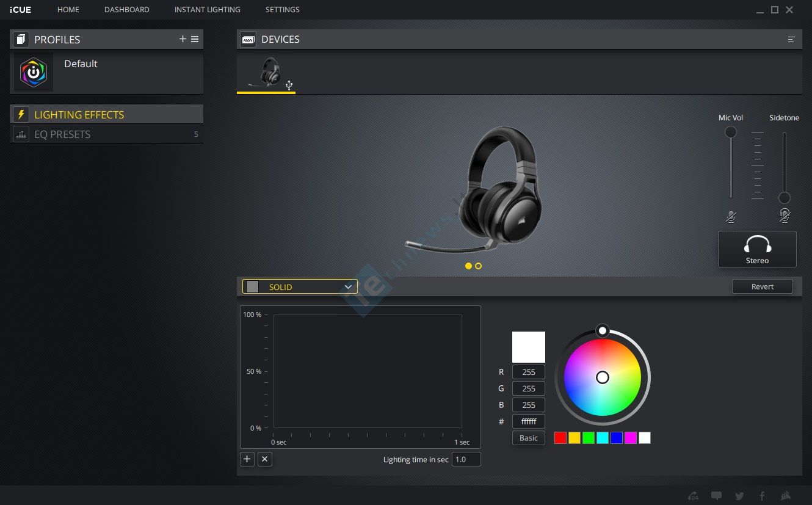The height and width of the screenshot is (505, 812).
Task: Select the second headset view dot
Action: pyautogui.click(x=478, y=266)
